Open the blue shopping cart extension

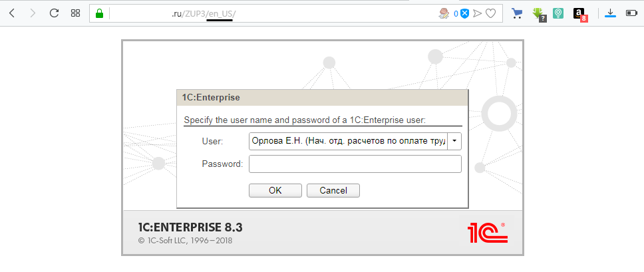point(517,13)
